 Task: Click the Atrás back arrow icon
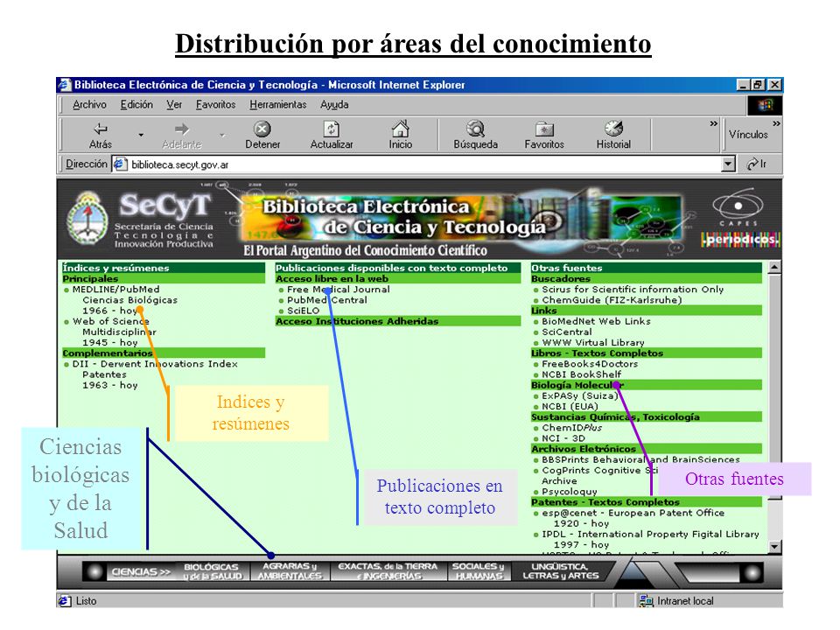pyautogui.click(x=100, y=129)
